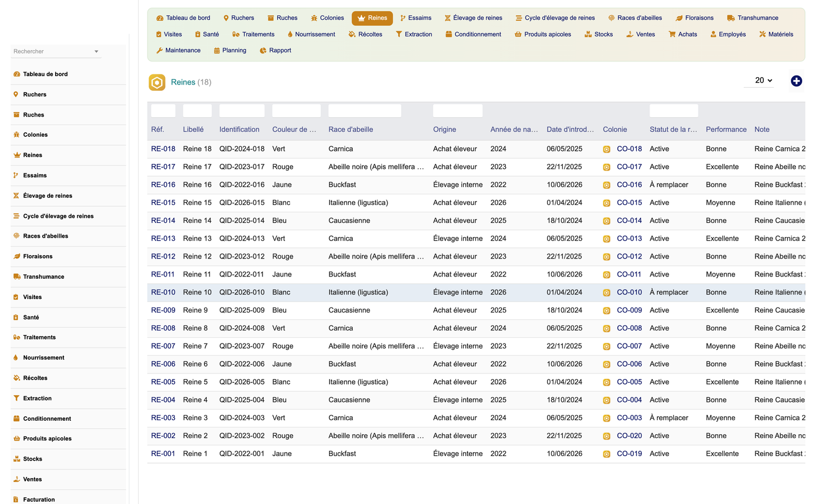Viewport: 814px width, 504px height.
Task: Click the Reines hexagon header icon
Action: (x=157, y=82)
